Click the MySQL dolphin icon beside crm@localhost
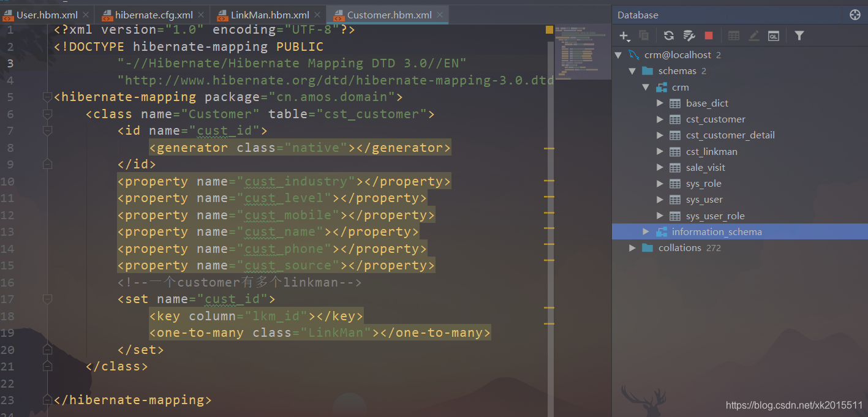 [634, 55]
